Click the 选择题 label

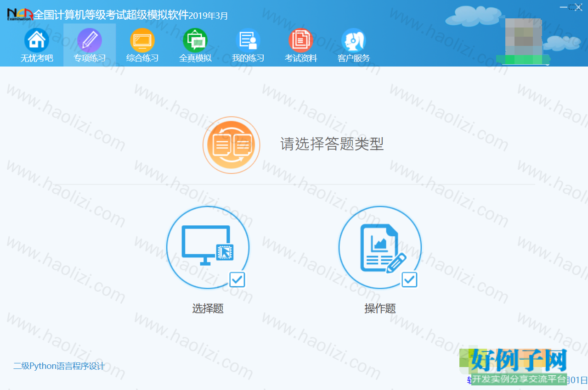208,308
